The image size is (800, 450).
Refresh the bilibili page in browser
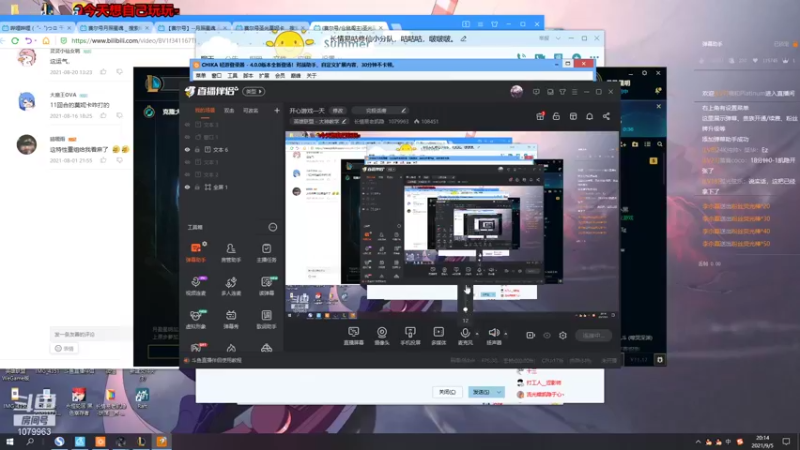[x=15, y=41]
